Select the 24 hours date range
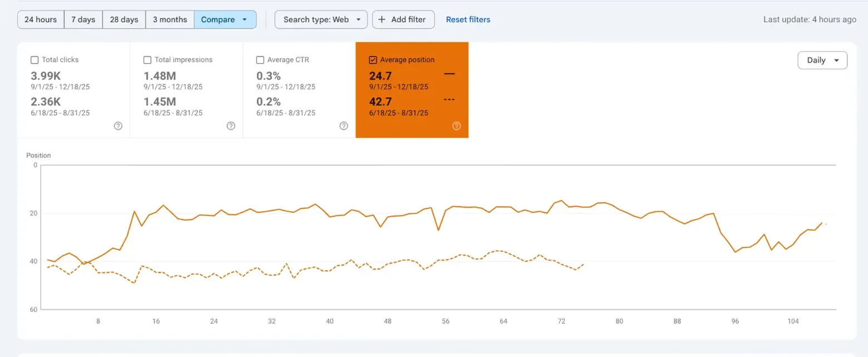 tap(41, 19)
